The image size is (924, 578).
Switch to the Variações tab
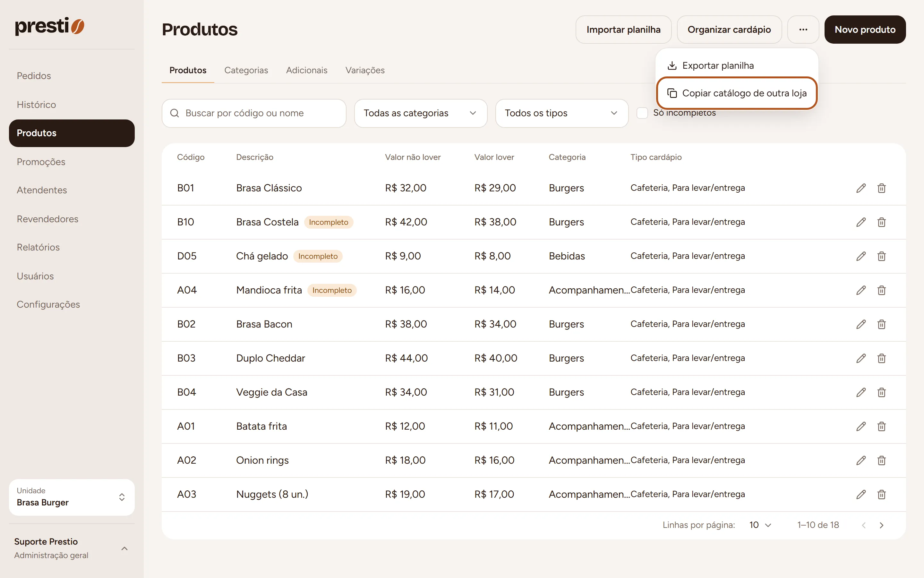tap(365, 70)
